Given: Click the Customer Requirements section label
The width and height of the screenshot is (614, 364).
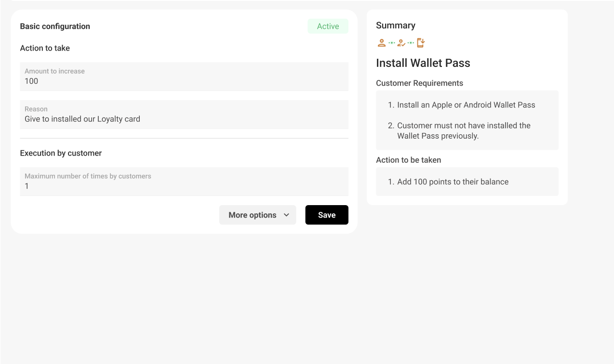Looking at the screenshot, I should pyautogui.click(x=420, y=83).
